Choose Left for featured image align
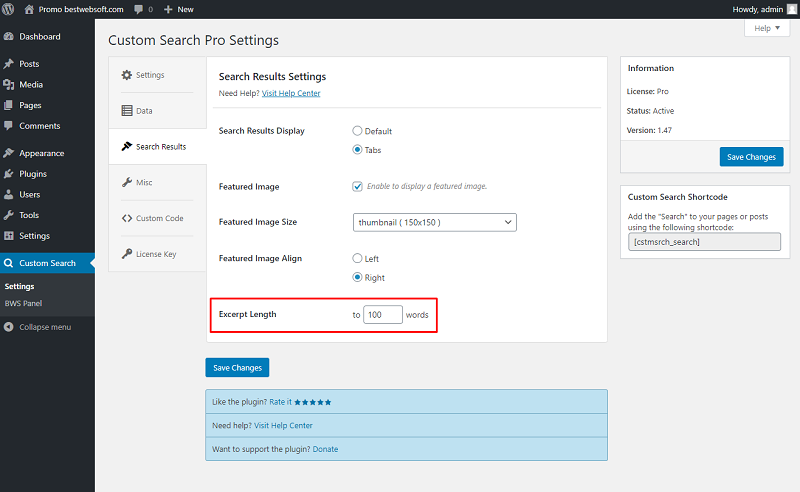Screen dimensions: 800x492 (x=357, y=258)
